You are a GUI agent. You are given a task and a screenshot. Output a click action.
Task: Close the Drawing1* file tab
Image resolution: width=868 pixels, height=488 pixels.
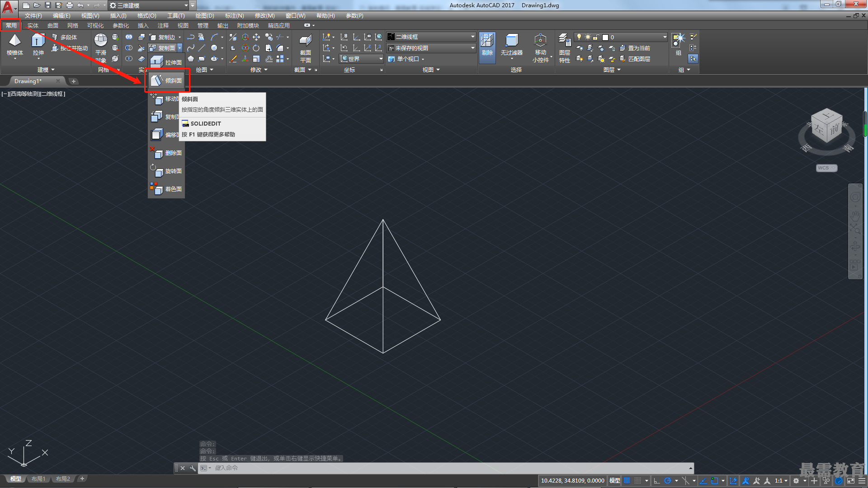click(x=58, y=81)
